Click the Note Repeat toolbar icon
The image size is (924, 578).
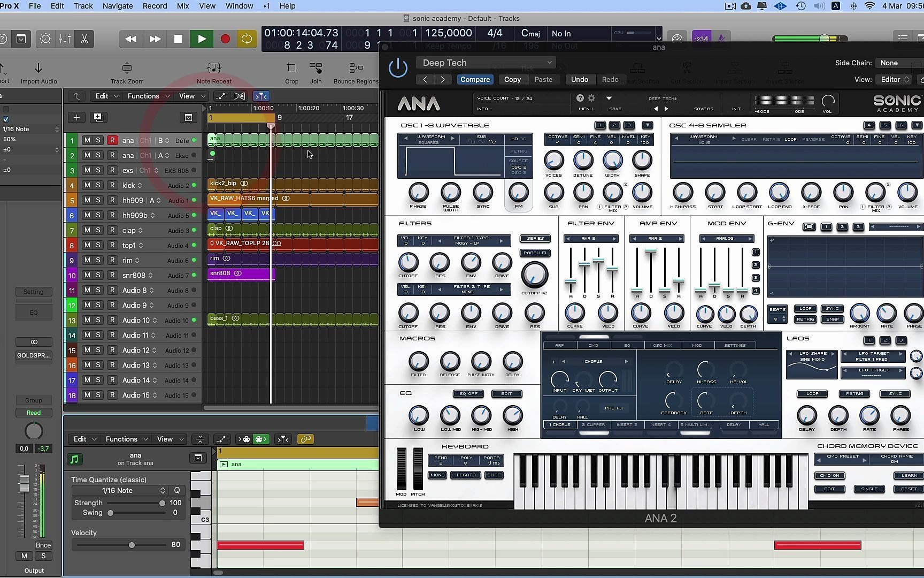[214, 73]
